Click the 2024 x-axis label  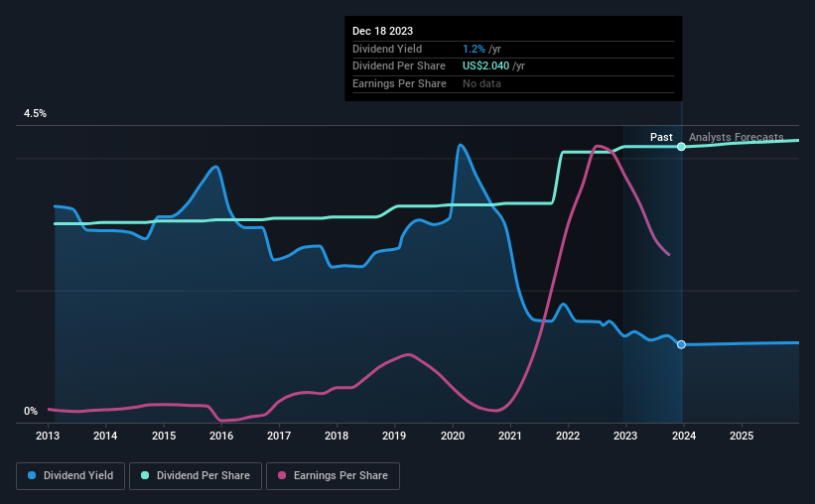[x=684, y=436]
